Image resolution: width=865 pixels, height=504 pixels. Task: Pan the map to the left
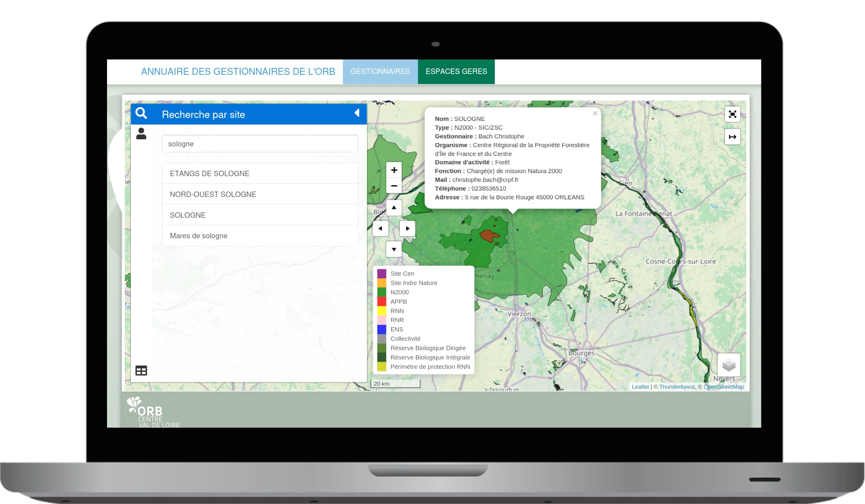[x=380, y=229]
